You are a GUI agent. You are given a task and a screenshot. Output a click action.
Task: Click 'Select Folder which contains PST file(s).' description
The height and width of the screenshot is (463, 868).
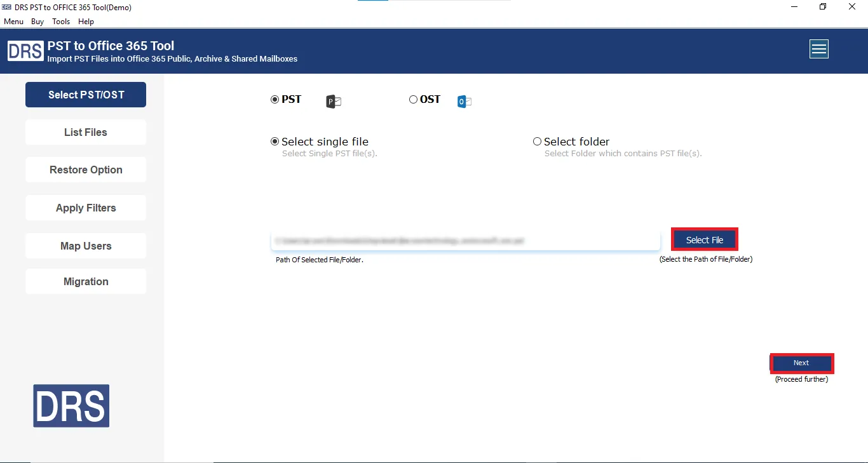tap(623, 154)
